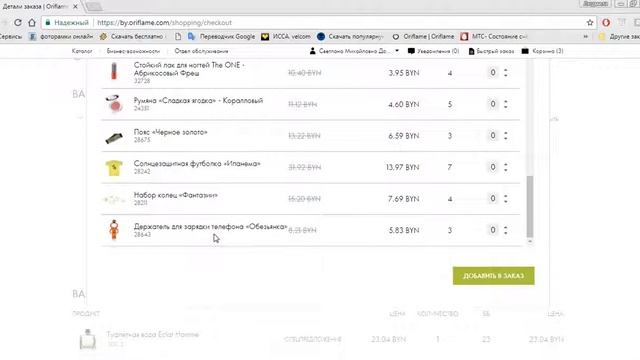Adjust quantity stepper for Набор колец «Фантазия»
This screenshot has height=360, width=640.
point(506,198)
